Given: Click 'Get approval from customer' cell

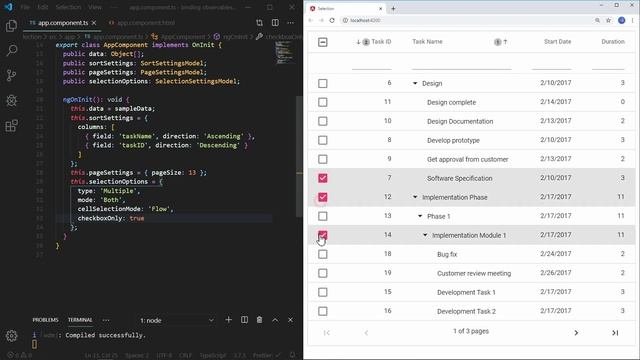Looking at the screenshot, I should click(467, 159).
